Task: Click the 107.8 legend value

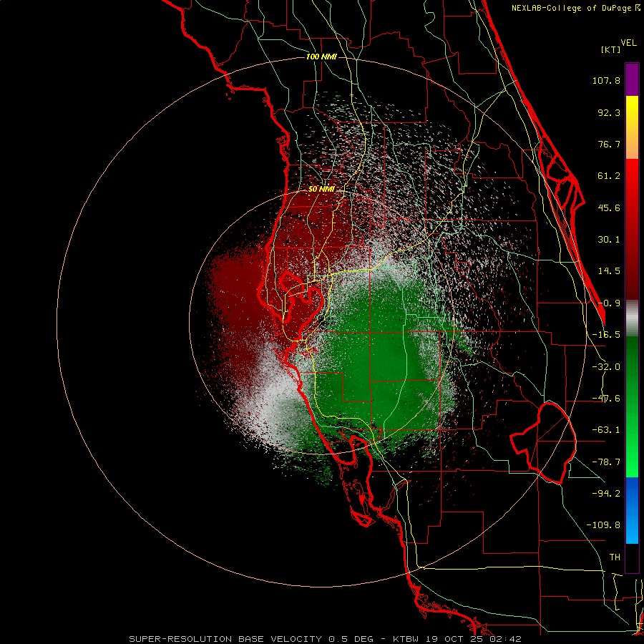Action: coord(606,80)
